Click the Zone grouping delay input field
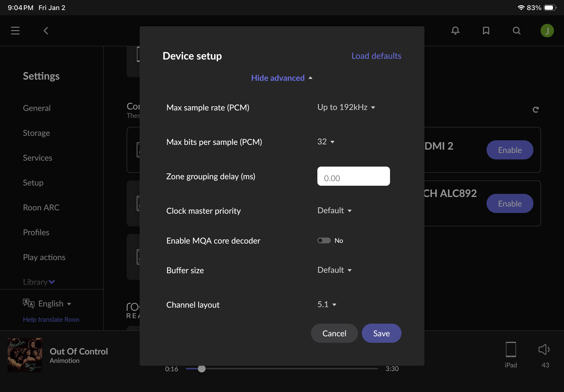Screen dimensions: 564x392 click(x=353, y=176)
